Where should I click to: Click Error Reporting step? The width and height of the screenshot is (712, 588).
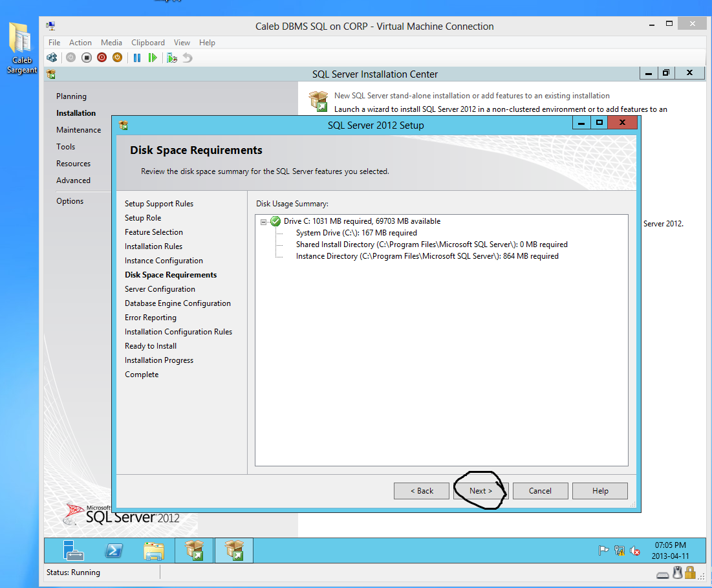(150, 318)
